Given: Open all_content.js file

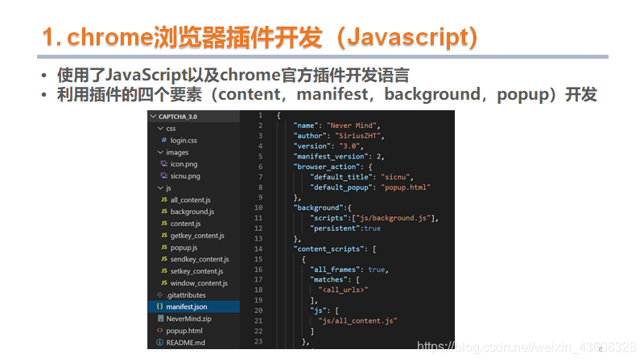Looking at the screenshot, I should point(191,200).
